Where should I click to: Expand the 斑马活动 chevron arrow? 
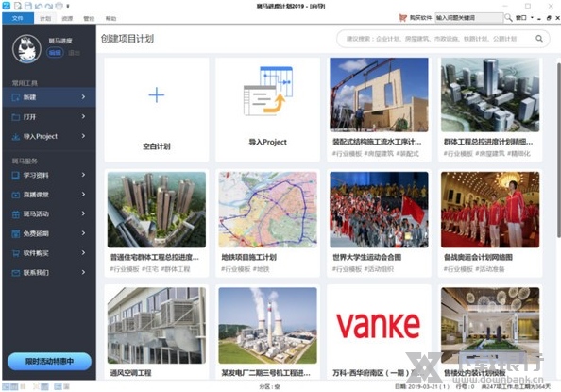[x=83, y=213]
